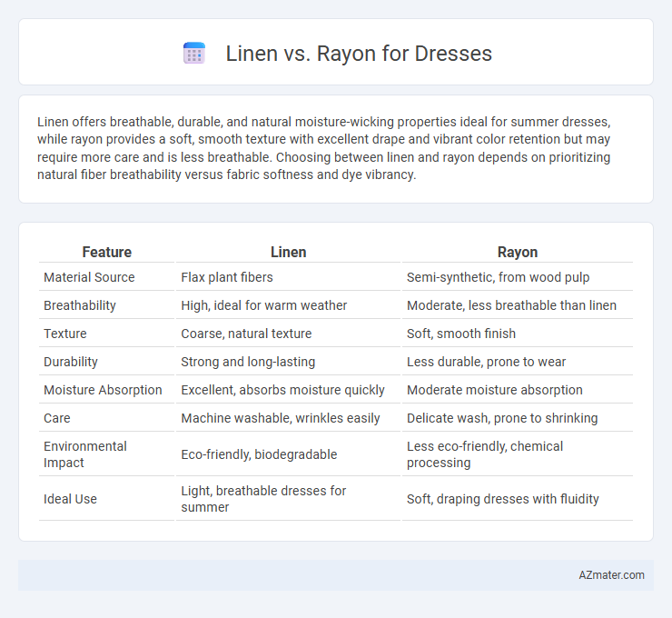The image size is (672, 618).
Task: Click the 'Care' row label
Action: 57,418
